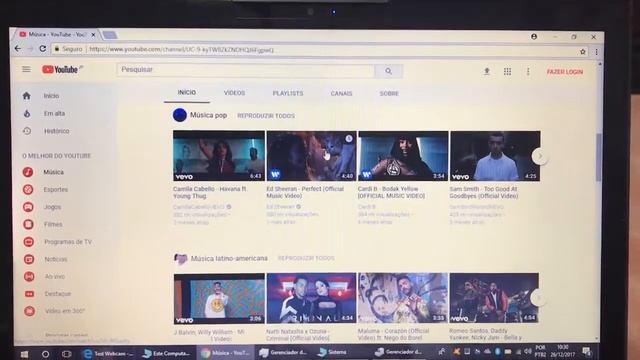The image size is (640, 360).
Task: Click the Música latino-americana channel avatar
Action: coord(180,258)
